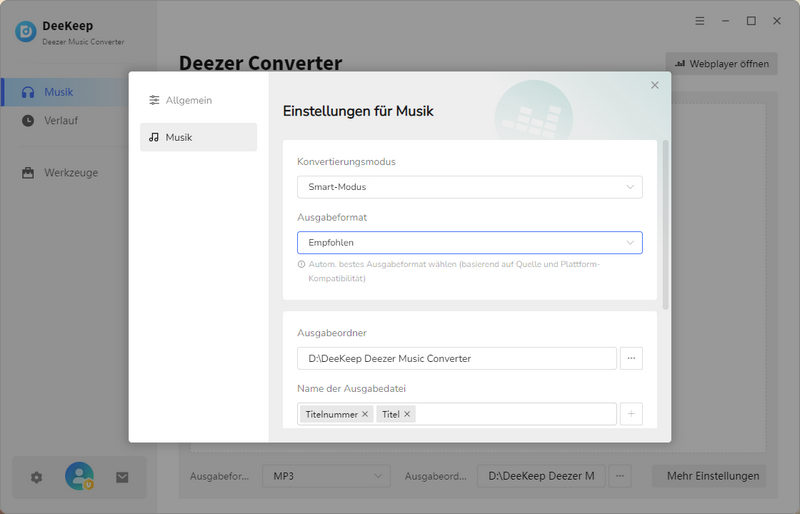The width and height of the screenshot is (800, 514).
Task: Browse output folder in settings dialog
Action: tap(631, 358)
